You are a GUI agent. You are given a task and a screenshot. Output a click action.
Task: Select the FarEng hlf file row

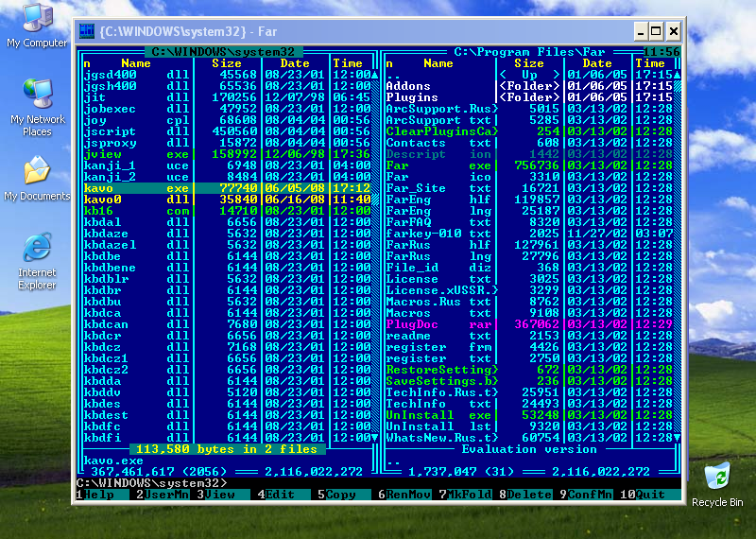529,200
